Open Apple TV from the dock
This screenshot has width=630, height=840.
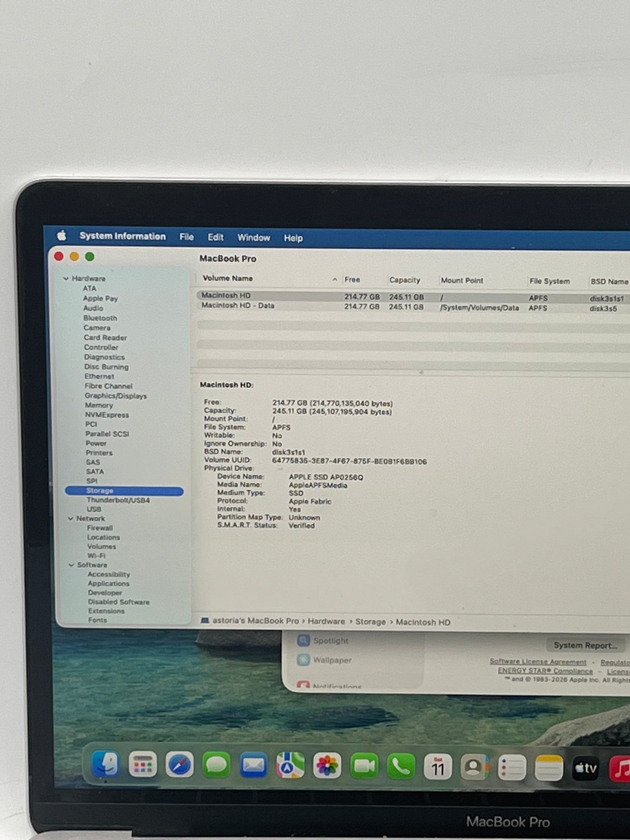[x=586, y=769]
